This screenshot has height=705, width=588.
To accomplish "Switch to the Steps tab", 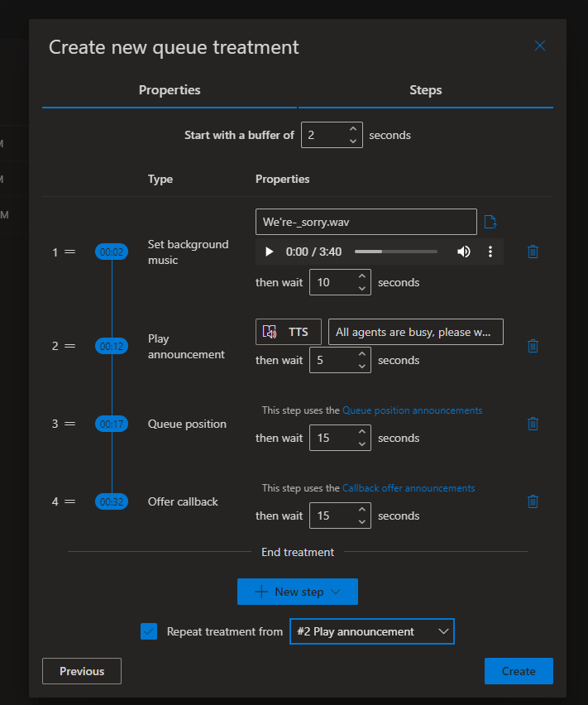I will pyautogui.click(x=426, y=89).
